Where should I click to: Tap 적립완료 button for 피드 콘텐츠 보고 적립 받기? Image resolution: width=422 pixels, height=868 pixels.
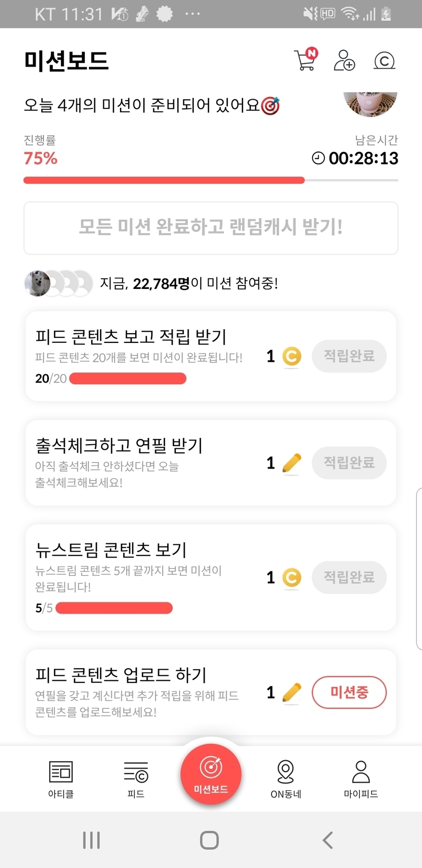pos(349,356)
